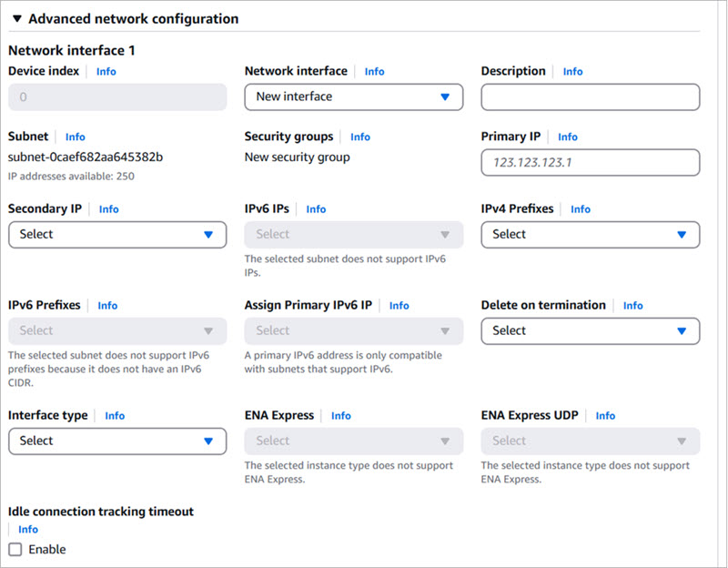The image size is (728, 568).
Task: Open the Subnet Info link
Action: click(x=75, y=136)
